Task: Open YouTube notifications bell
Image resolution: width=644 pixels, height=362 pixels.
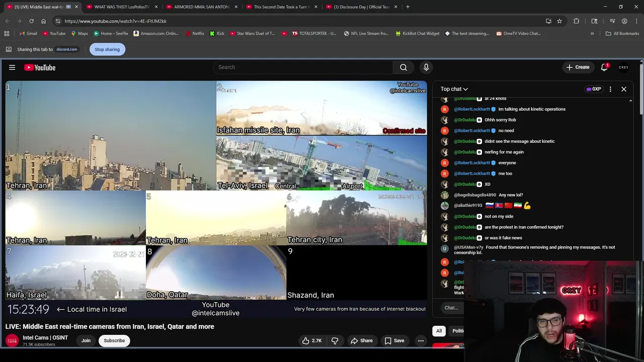Action: (604, 67)
